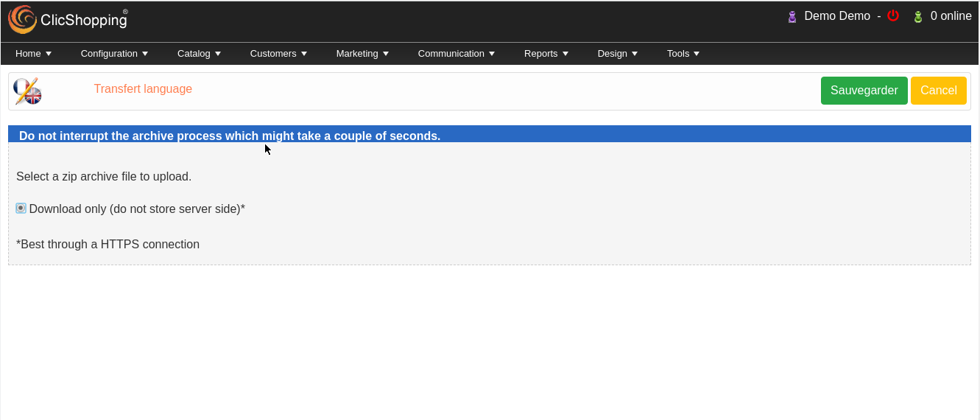Expand the Design menu arrow
Screen dimensions: 980x420
click(635, 54)
